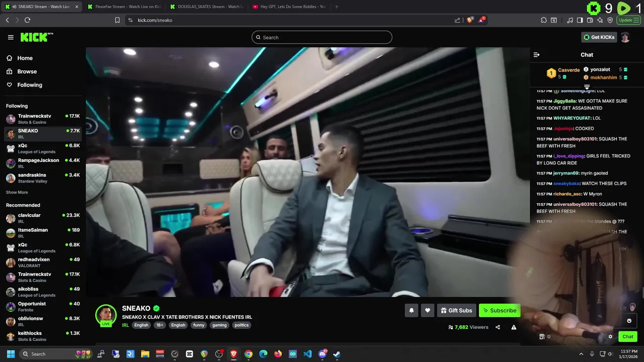This screenshot has width=644, height=362.
Task: Open clavicular in Recommended list
Action: (x=42, y=218)
